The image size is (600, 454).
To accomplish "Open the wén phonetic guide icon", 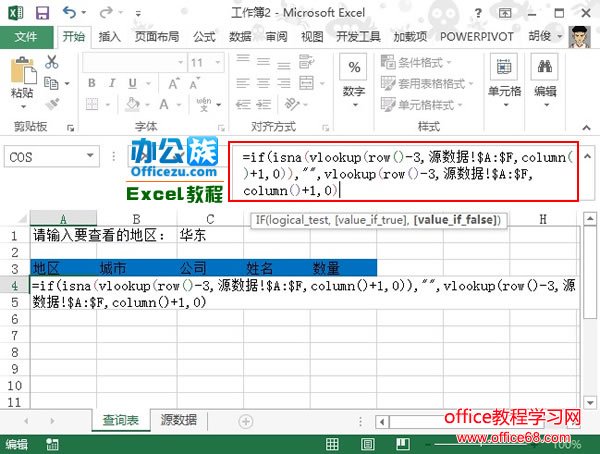I will (204, 104).
